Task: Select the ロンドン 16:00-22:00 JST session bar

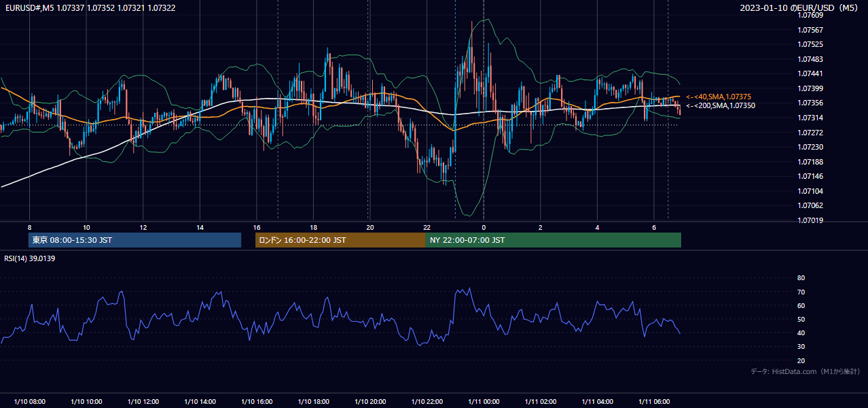Action: (x=340, y=240)
